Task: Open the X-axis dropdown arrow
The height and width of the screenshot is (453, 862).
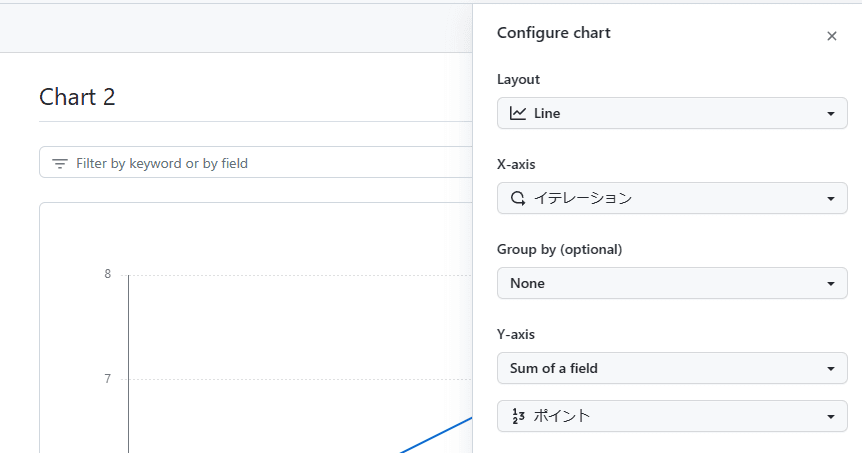Action: [x=830, y=199]
